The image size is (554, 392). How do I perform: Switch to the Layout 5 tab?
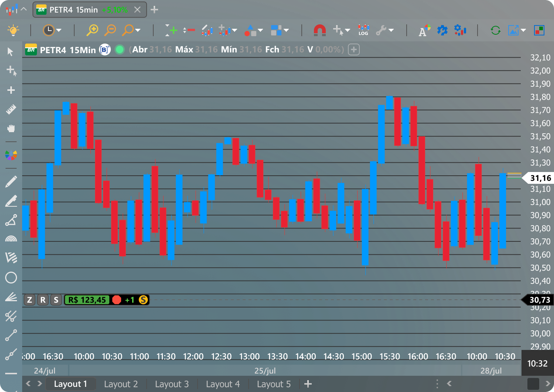(x=274, y=384)
